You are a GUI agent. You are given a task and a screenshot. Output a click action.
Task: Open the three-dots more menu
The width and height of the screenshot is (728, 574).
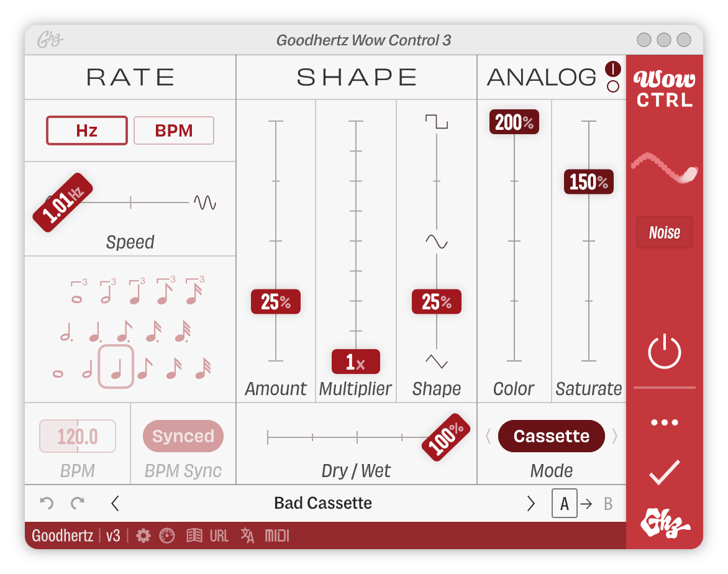click(x=664, y=422)
